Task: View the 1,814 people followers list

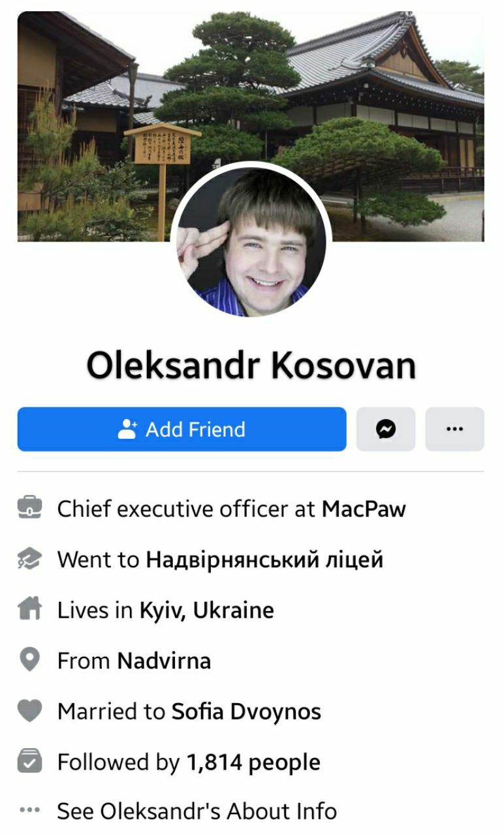Action: (x=253, y=762)
